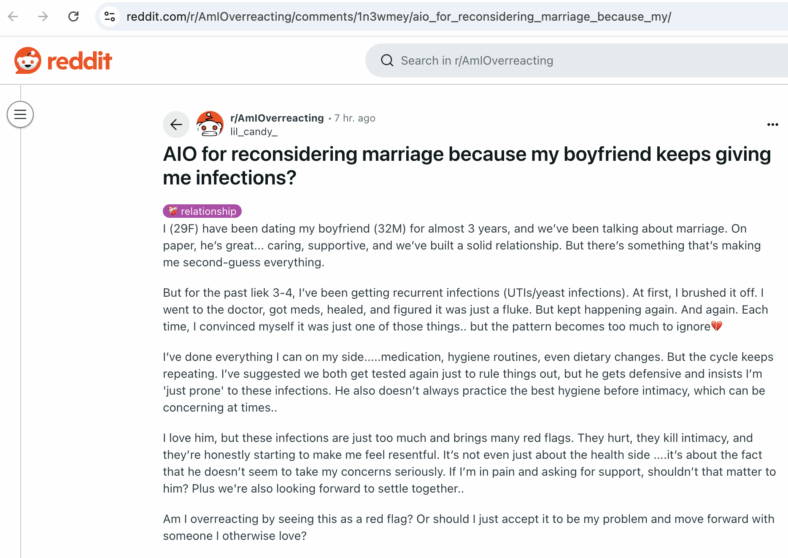Screen dimensions: 788x558
Task: Open user profile lil_candy_
Action: pos(254,132)
